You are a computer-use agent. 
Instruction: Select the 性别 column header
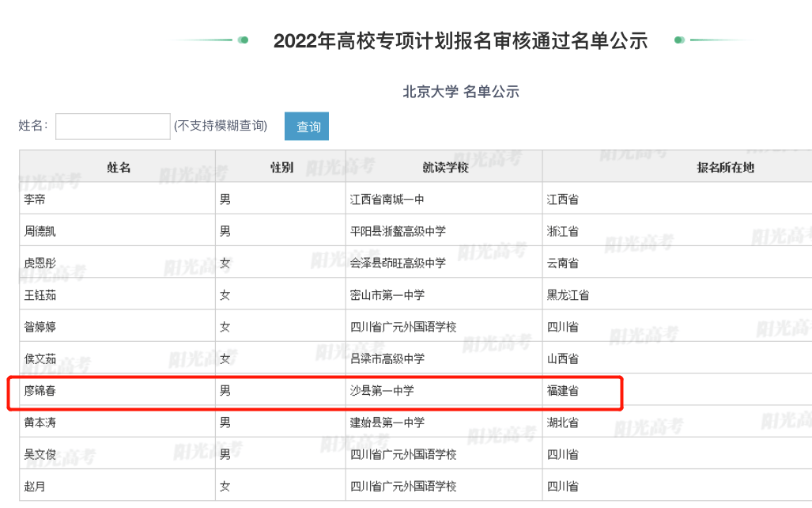pyautogui.click(x=279, y=165)
